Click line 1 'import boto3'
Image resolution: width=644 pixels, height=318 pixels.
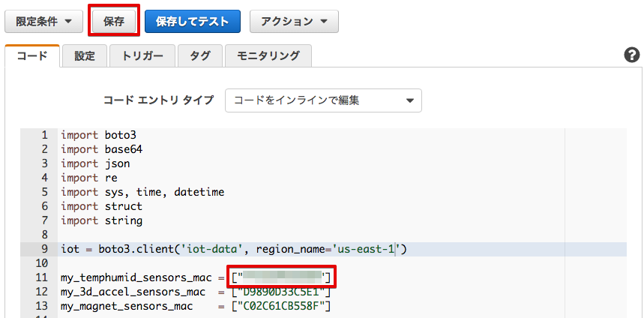[x=98, y=135]
